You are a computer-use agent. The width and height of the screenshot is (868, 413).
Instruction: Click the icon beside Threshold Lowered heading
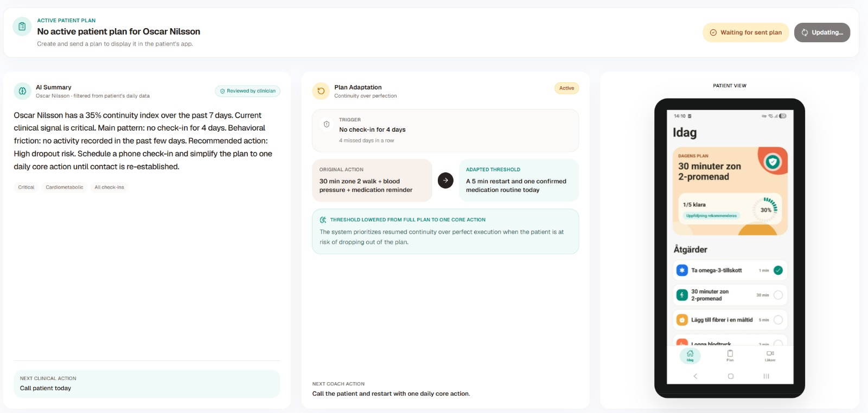point(323,220)
